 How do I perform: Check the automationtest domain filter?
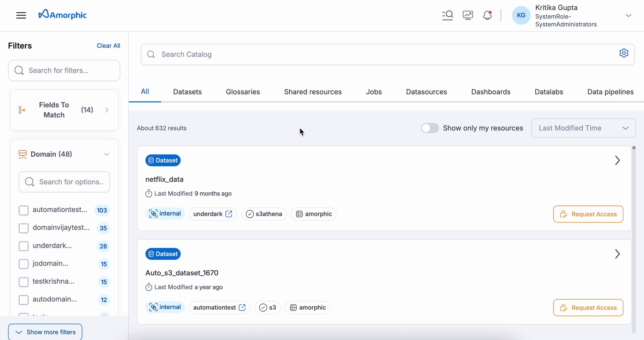pyautogui.click(x=24, y=210)
